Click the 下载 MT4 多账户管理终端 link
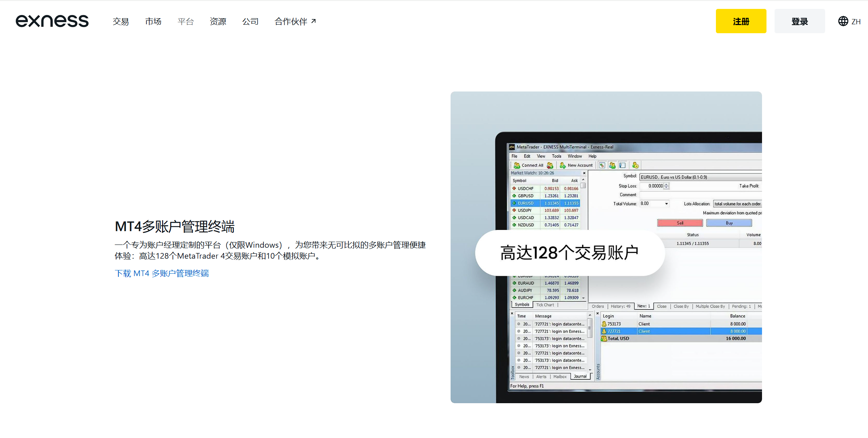The image size is (868, 438). coord(162,273)
